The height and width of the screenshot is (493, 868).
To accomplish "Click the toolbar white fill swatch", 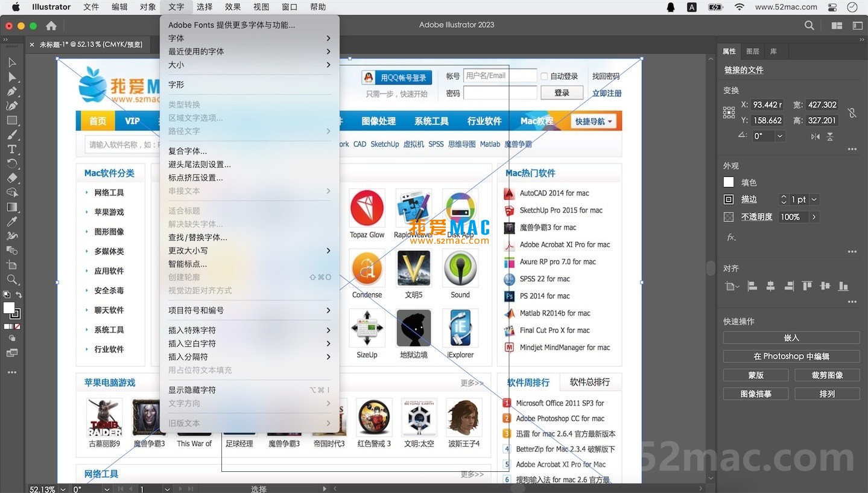I will point(8,308).
